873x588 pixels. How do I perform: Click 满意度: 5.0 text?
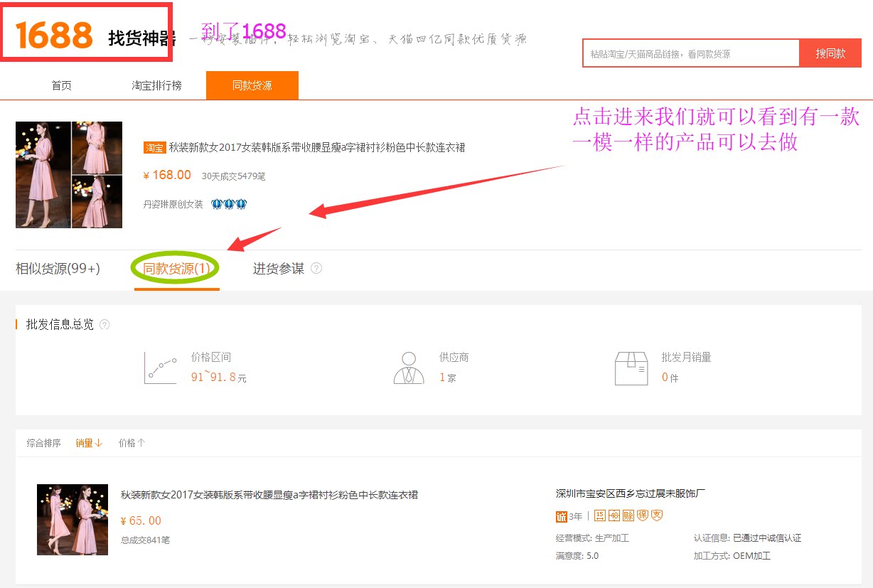click(577, 556)
